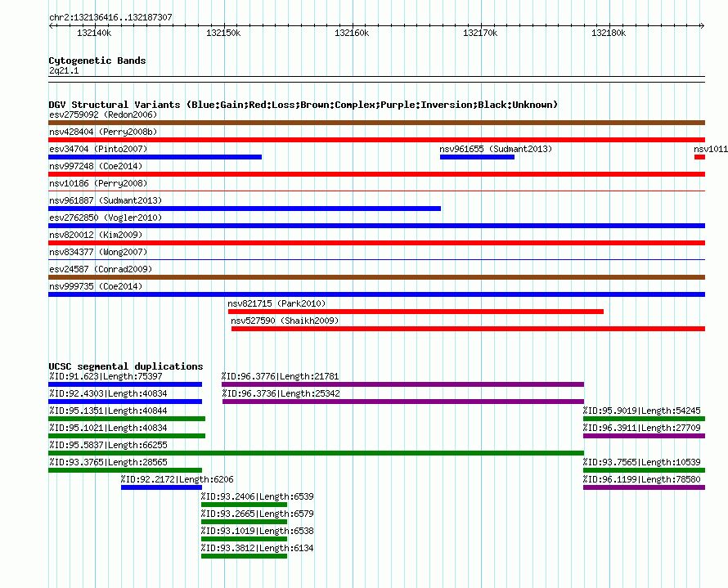The image size is (728, 588).
Task: Open the nsv961887 (Sudmant2013) variant label
Action: [x=106, y=200]
